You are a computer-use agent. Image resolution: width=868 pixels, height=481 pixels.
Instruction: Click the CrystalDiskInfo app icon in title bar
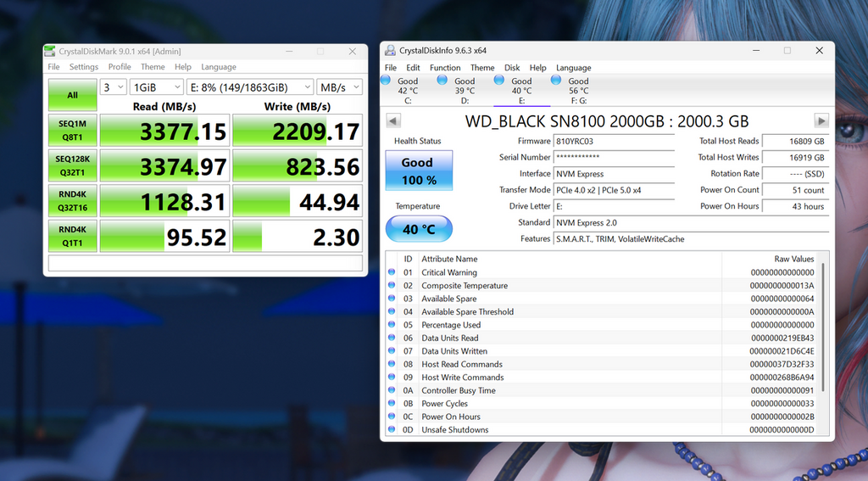[x=390, y=50]
